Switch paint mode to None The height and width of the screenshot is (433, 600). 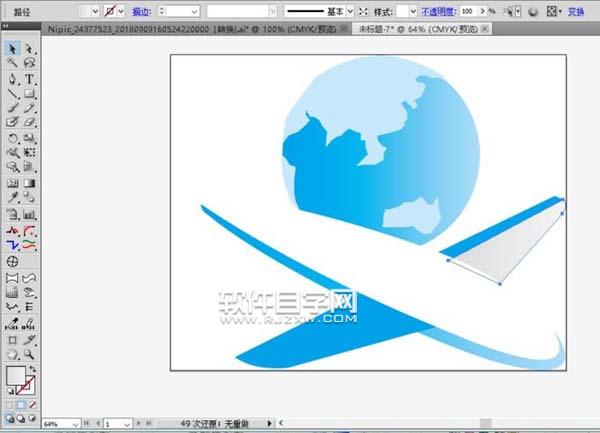[x=33, y=405]
